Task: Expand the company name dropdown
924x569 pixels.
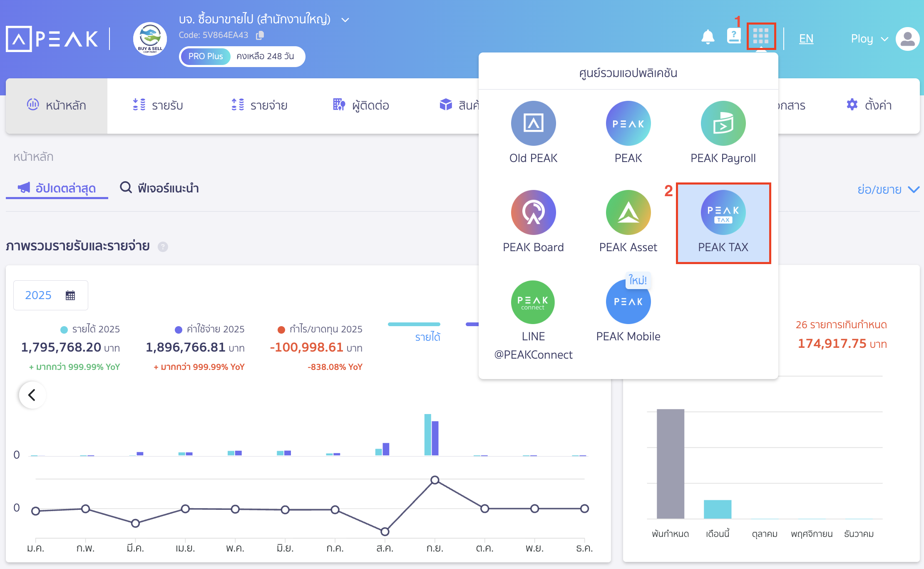Action: (x=345, y=20)
